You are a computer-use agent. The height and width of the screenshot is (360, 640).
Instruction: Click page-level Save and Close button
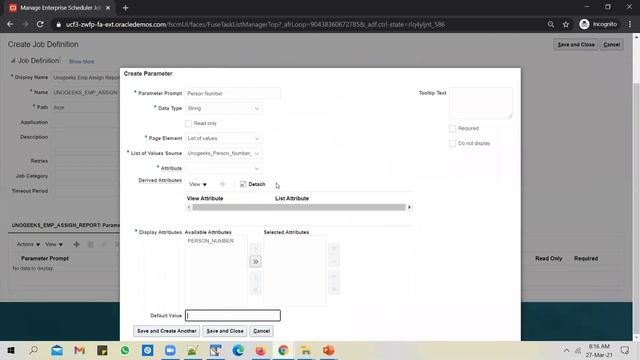click(x=576, y=44)
